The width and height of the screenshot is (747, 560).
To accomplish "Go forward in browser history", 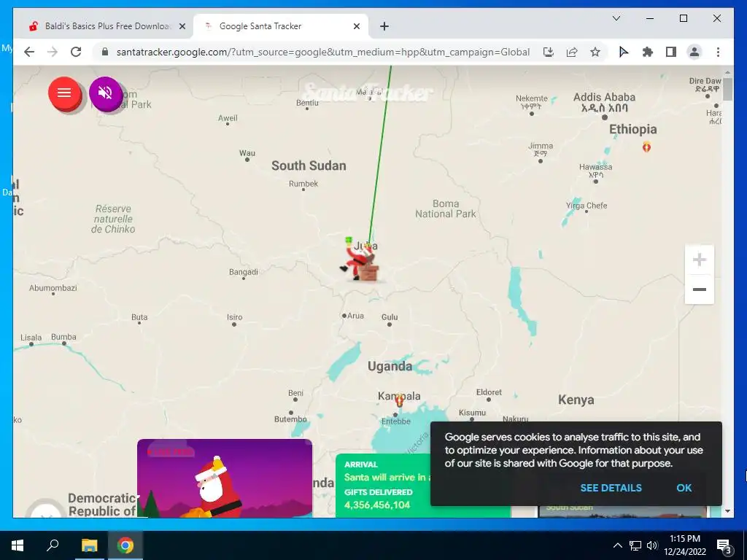I will (x=53, y=52).
